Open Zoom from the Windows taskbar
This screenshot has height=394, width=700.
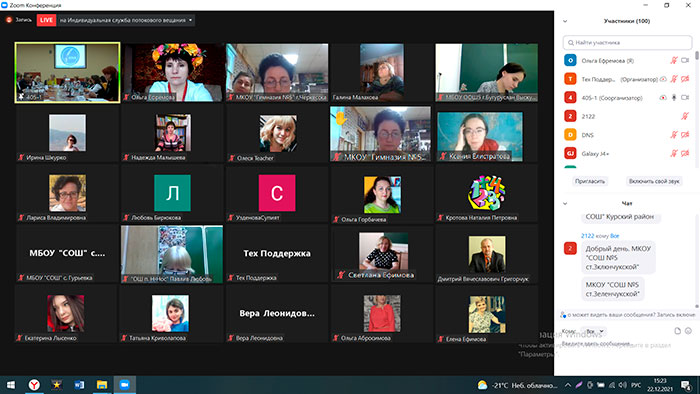[x=125, y=385]
